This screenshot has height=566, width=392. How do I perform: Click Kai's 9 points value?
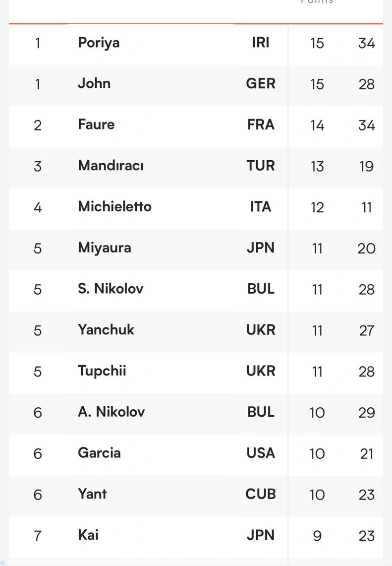click(x=317, y=536)
